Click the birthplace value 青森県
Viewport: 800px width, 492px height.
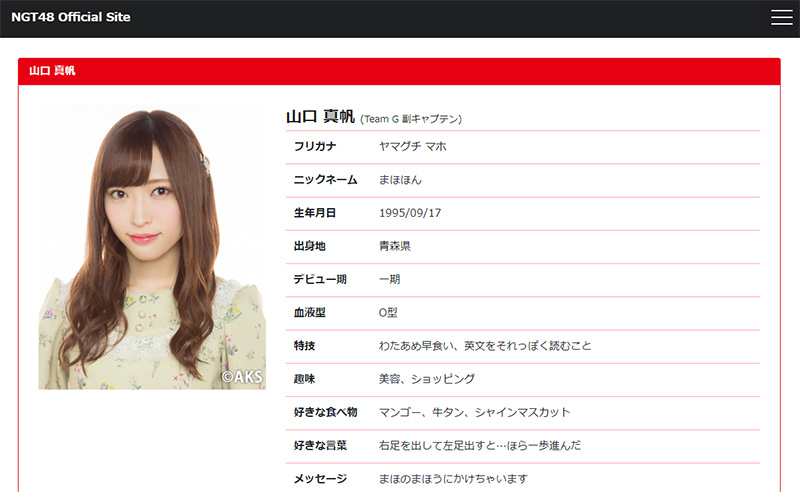395,246
